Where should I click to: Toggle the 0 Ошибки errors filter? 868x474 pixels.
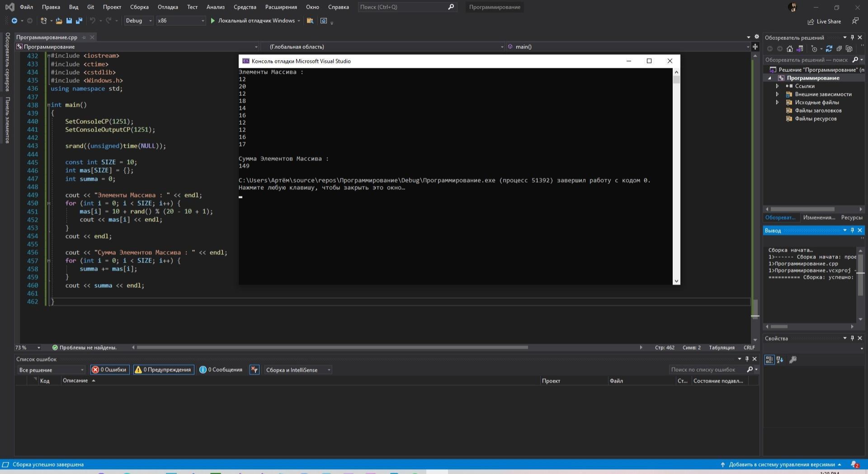pos(109,370)
